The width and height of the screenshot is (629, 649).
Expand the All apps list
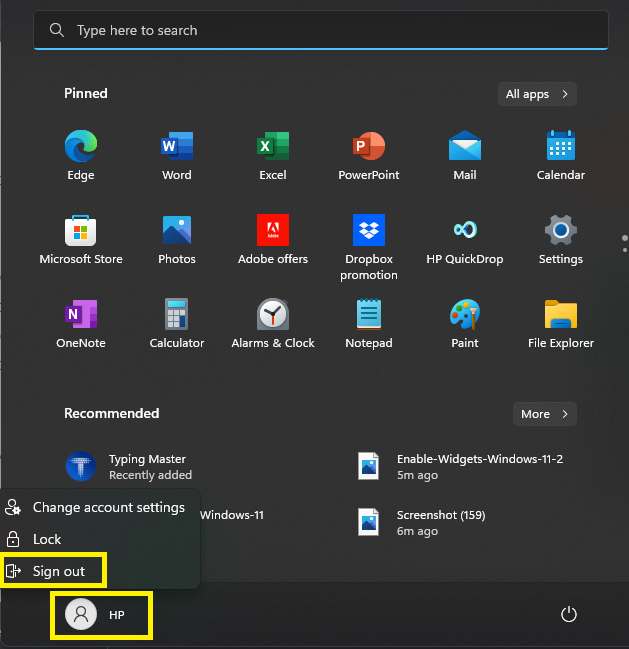[537, 94]
